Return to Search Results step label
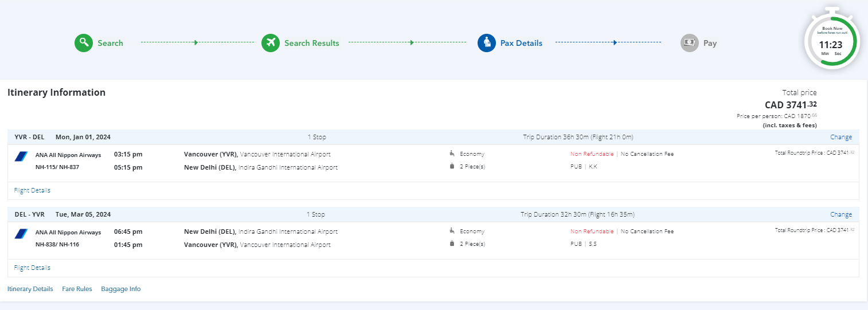 point(312,43)
